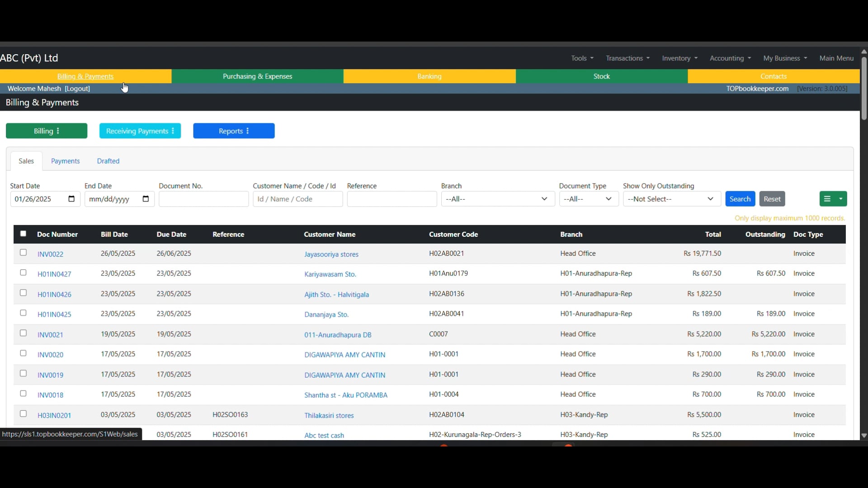Click the Document No. input field
This screenshot has width=868, height=488.
point(203,199)
